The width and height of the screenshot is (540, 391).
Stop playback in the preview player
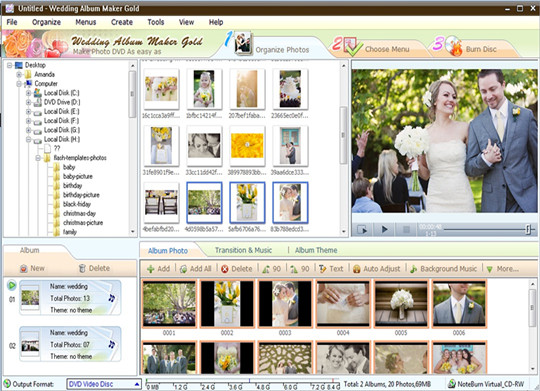click(x=406, y=229)
